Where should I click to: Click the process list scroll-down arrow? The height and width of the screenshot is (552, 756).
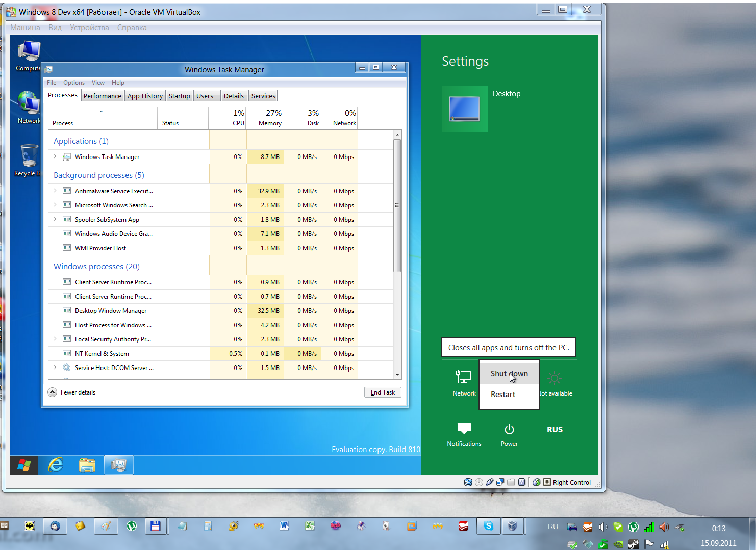click(x=397, y=375)
